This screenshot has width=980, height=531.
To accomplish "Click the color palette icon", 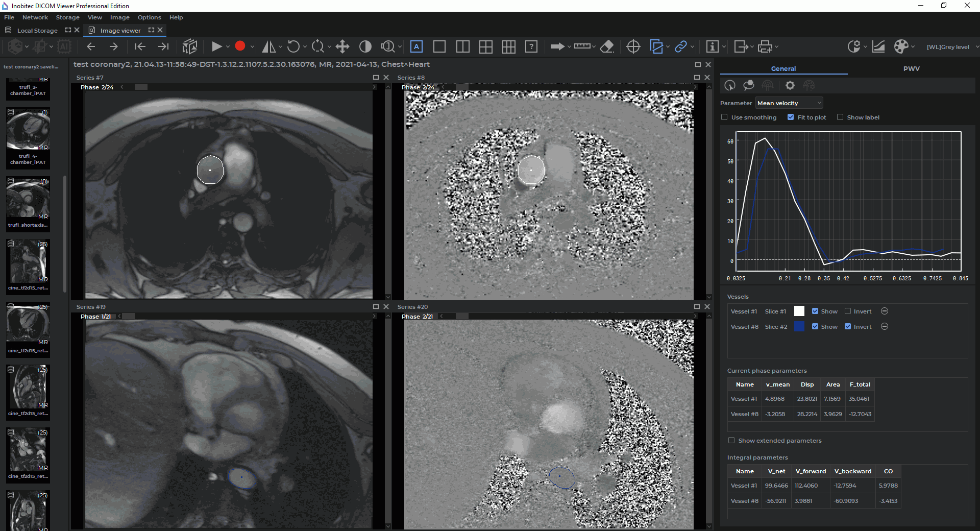I will pos(901,46).
